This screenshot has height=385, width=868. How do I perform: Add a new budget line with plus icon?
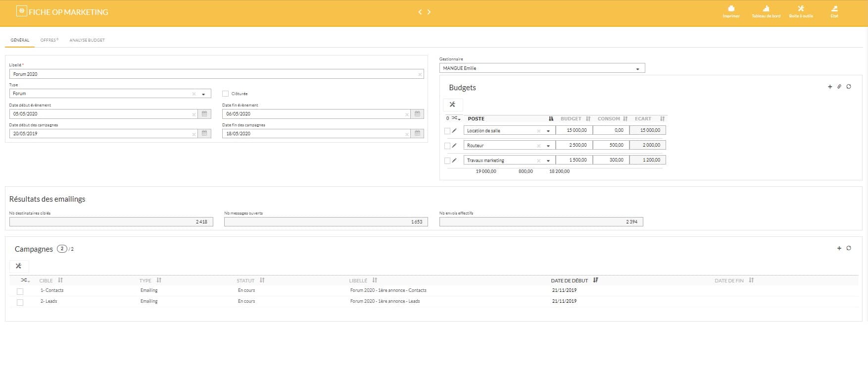click(830, 87)
